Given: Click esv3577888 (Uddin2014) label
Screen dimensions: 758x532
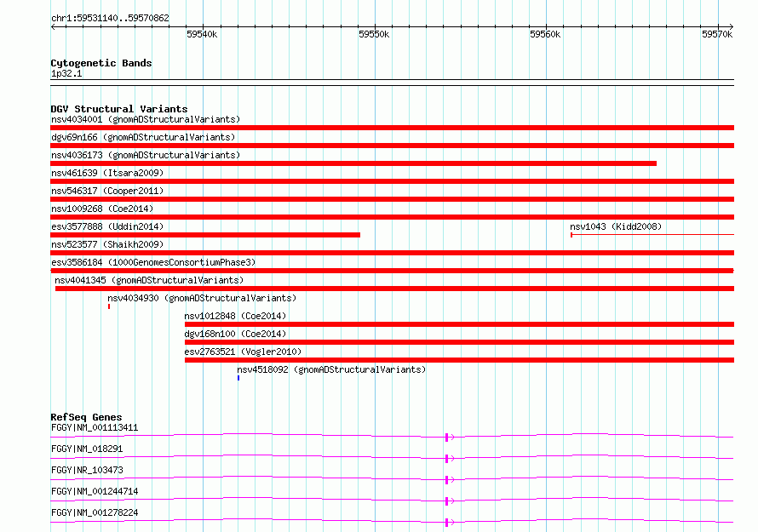Looking at the screenshot, I should (107, 226).
